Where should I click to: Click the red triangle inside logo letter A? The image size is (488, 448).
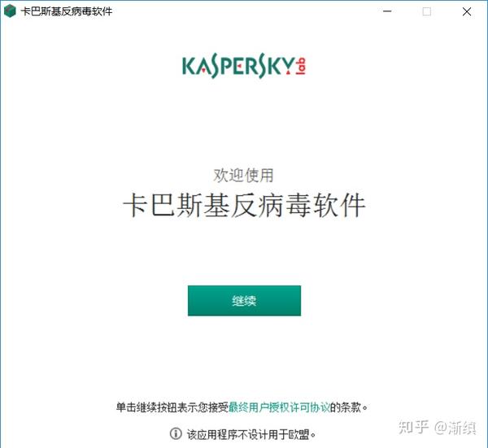pyautogui.click(x=203, y=71)
